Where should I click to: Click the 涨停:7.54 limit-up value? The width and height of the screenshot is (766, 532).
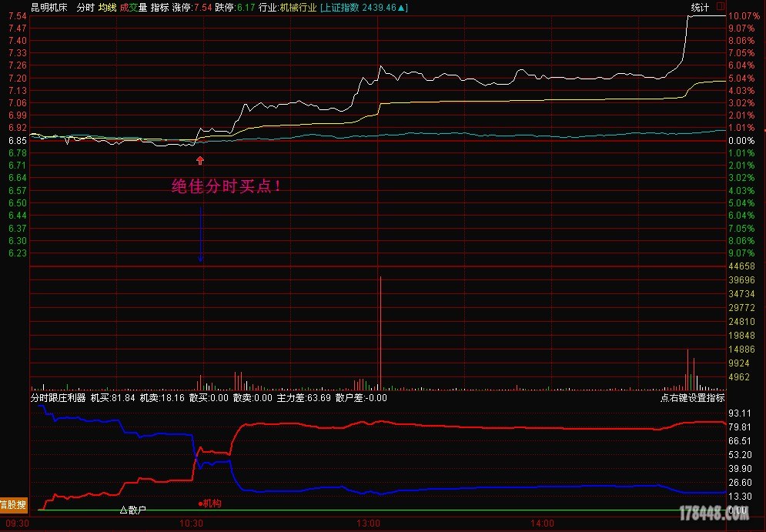[x=192, y=8]
